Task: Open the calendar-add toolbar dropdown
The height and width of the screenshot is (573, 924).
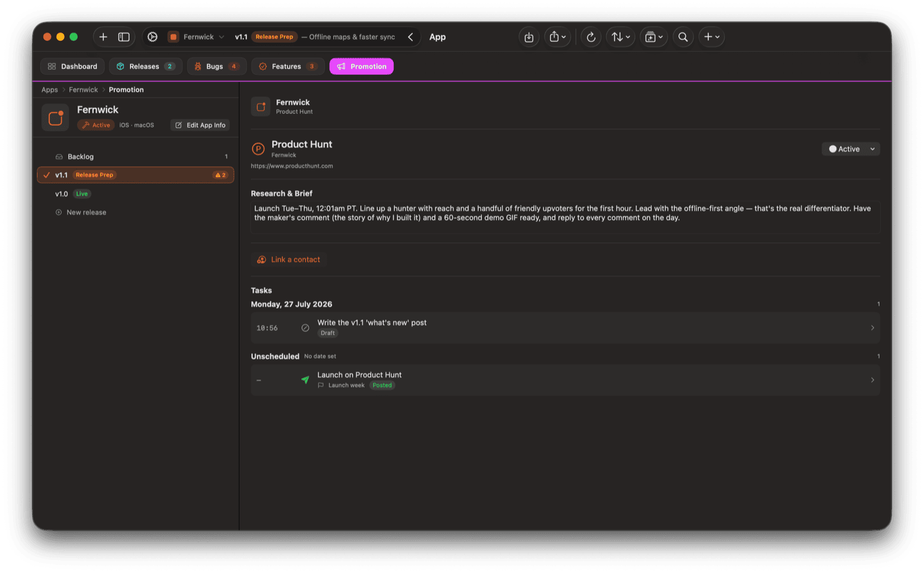Action: click(x=654, y=37)
